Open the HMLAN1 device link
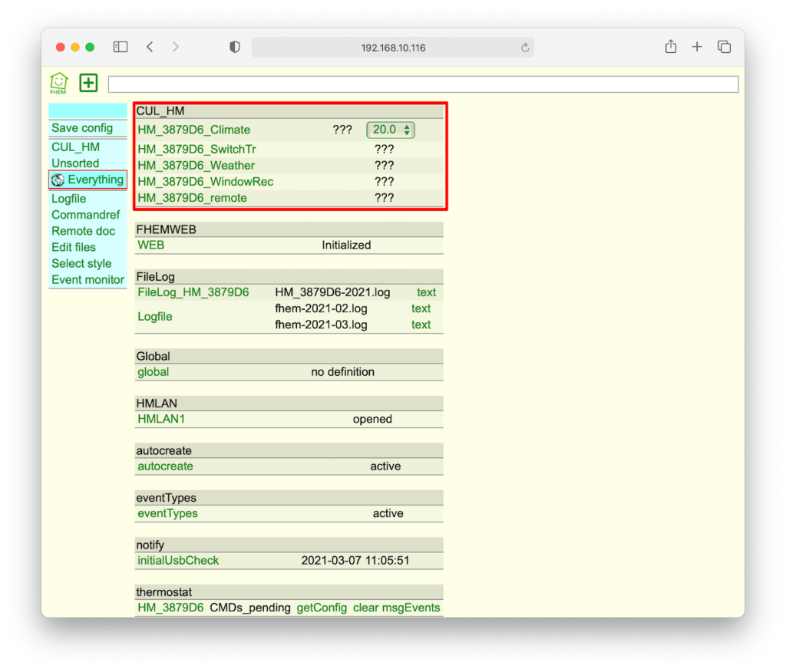This screenshot has width=786, height=672. tap(161, 419)
